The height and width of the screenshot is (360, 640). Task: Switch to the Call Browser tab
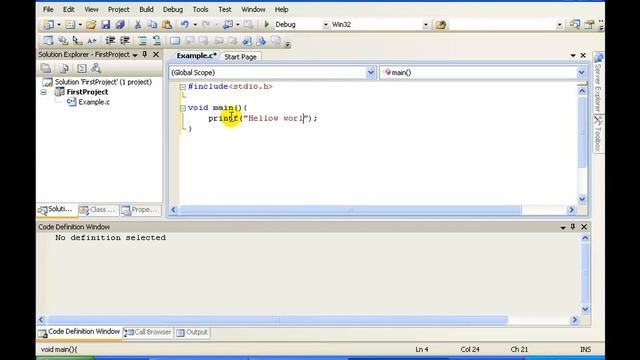click(148, 333)
